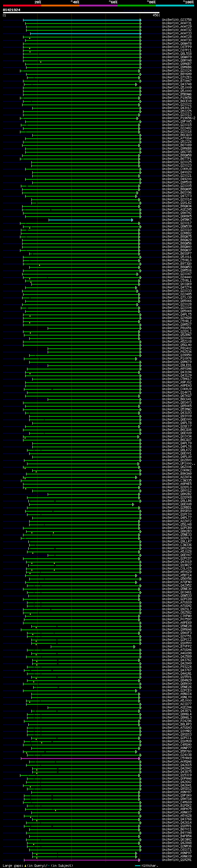
Task: Open hit UniRef100_A0AT31
Action: tap(177, 23)
